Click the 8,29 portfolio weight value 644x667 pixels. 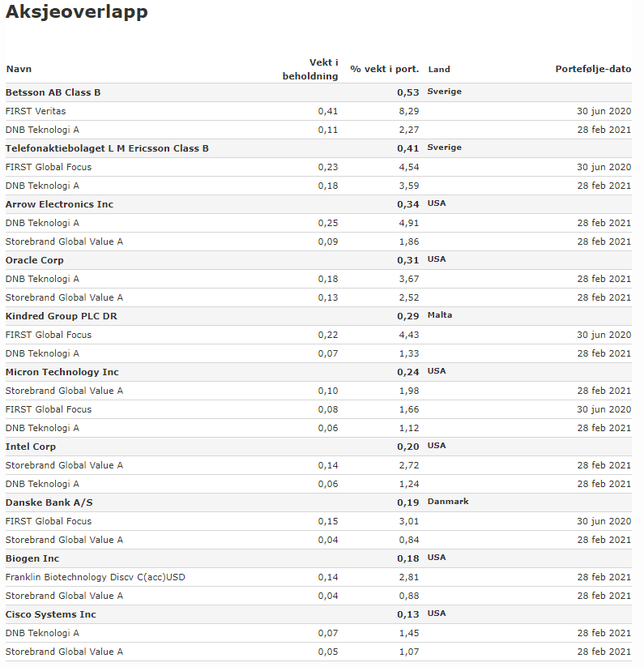pos(409,111)
